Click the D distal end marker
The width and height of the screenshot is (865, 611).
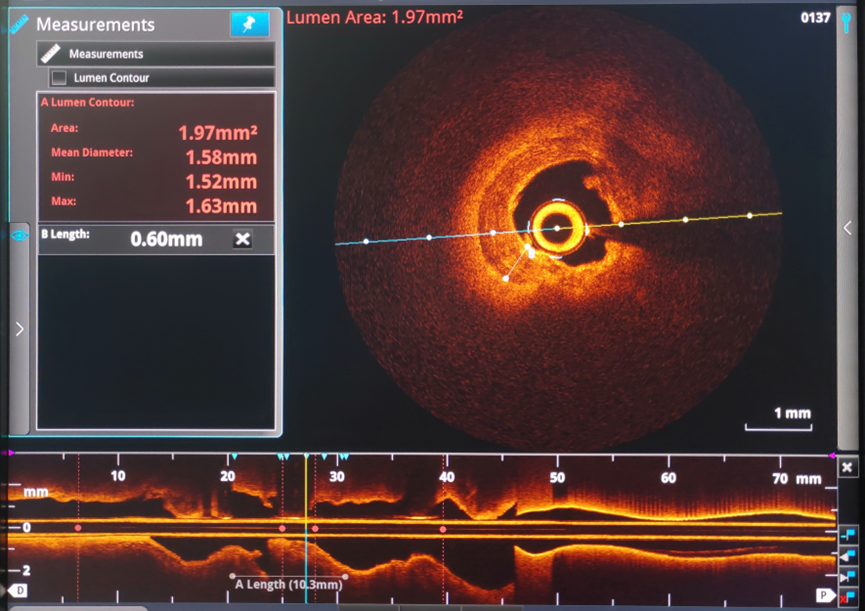click(18, 592)
